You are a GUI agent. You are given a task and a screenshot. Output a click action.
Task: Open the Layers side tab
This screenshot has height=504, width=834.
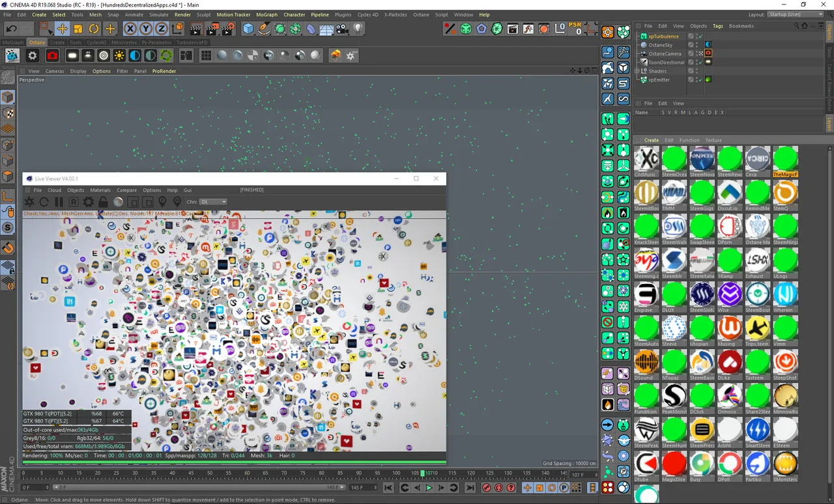[x=829, y=124]
